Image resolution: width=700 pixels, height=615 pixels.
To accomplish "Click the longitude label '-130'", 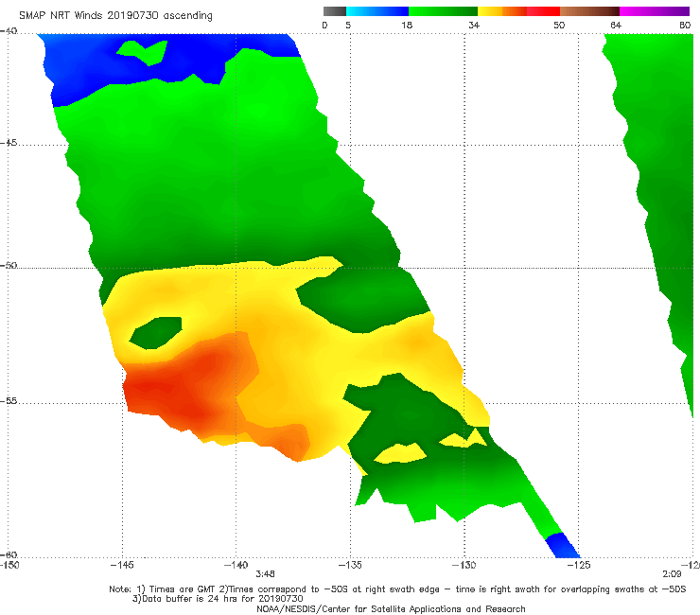I will click(464, 566).
